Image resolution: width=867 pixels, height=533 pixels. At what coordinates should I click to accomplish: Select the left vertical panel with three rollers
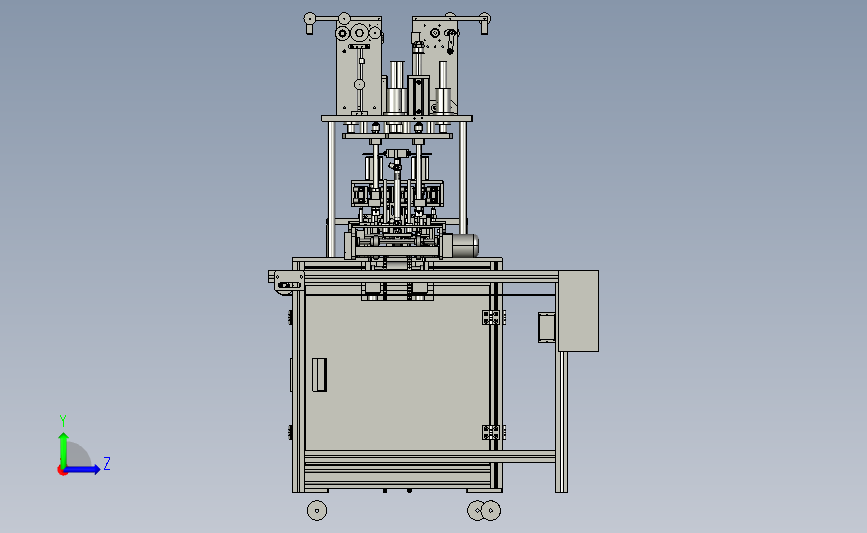pyautogui.click(x=359, y=66)
